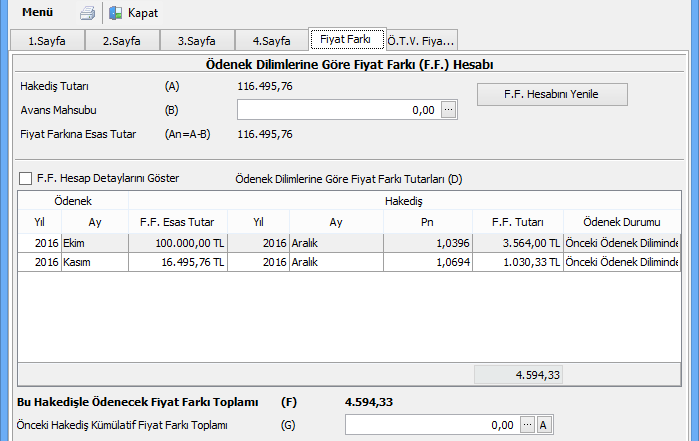Screen dimensions: 699x441
Task: Click the ellipsis button beside Önceki Hakediş Kümülatif field
Action: point(527,425)
